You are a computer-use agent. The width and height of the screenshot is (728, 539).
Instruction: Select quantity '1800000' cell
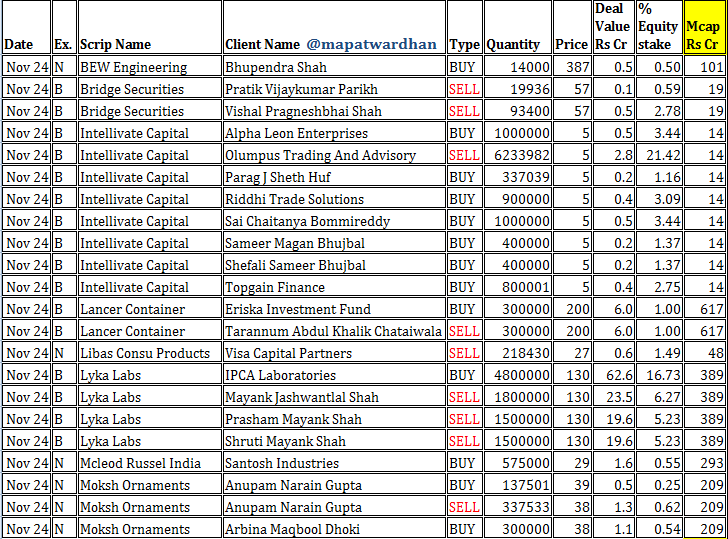[x=518, y=397]
